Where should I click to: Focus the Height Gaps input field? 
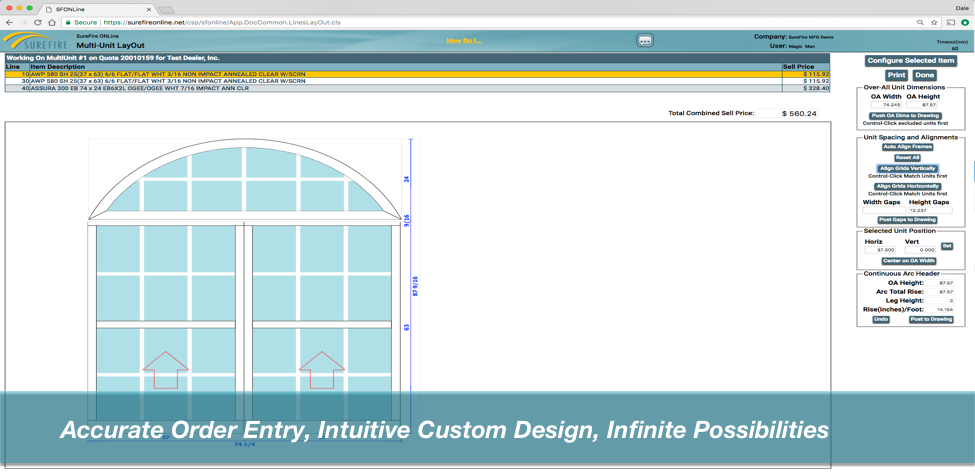click(930, 210)
